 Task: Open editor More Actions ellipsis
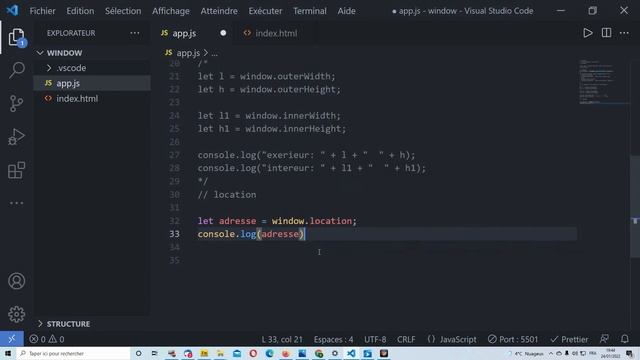tap(624, 33)
